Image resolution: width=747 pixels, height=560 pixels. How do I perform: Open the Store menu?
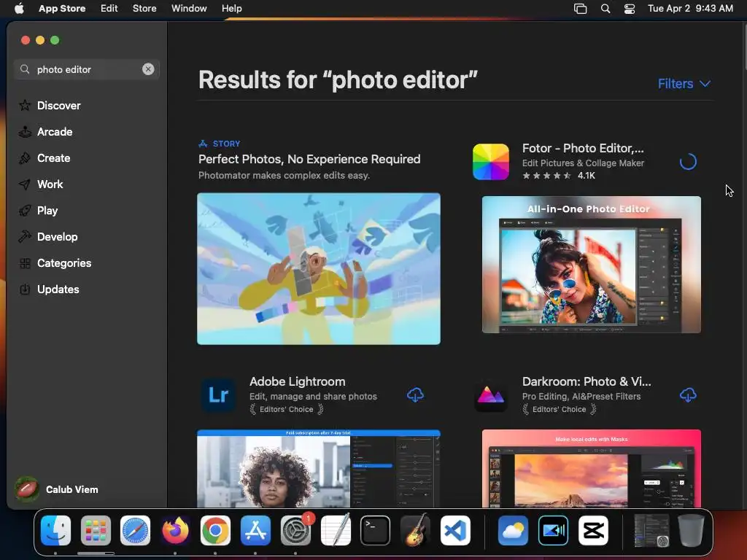click(144, 8)
